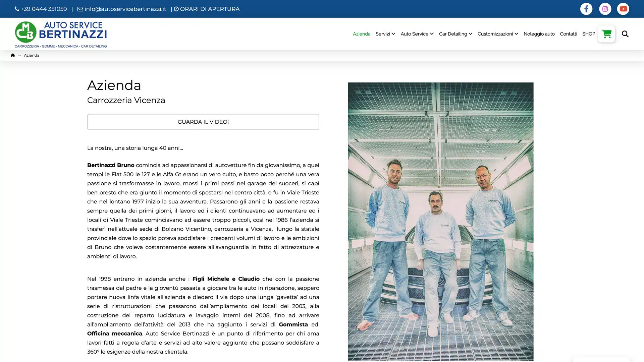The image size is (644, 362).
Task: Open the SHOP menu item
Action: (x=588, y=34)
